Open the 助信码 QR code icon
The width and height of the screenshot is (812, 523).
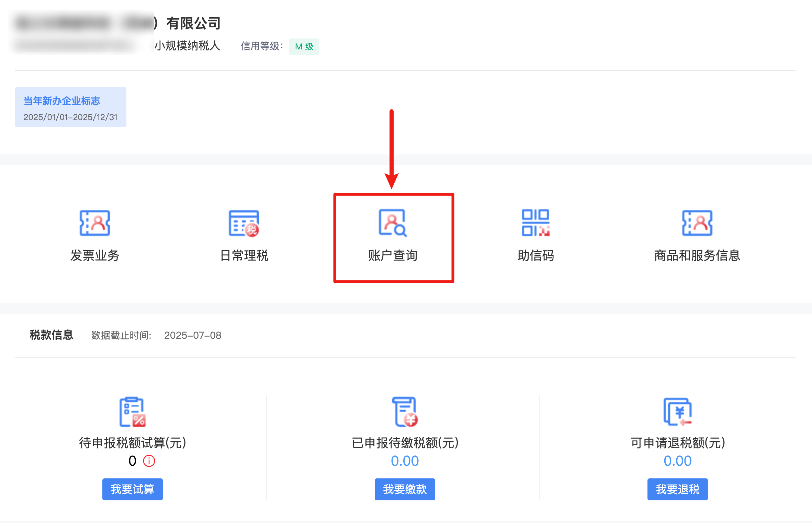click(535, 223)
